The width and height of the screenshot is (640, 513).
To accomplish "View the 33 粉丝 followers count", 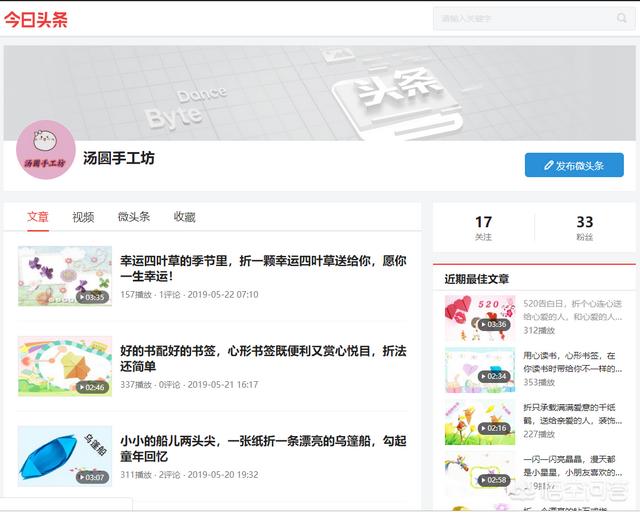I will tap(584, 228).
